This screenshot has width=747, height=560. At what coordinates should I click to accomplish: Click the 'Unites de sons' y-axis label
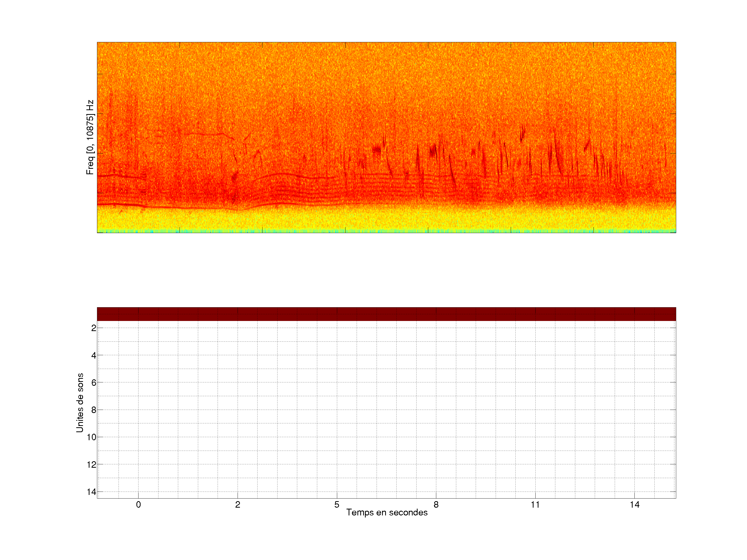click(80, 403)
